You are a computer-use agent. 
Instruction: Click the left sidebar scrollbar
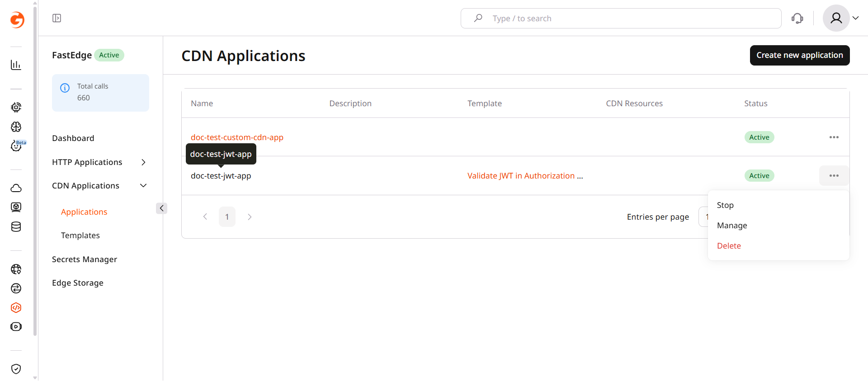pyautogui.click(x=35, y=172)
